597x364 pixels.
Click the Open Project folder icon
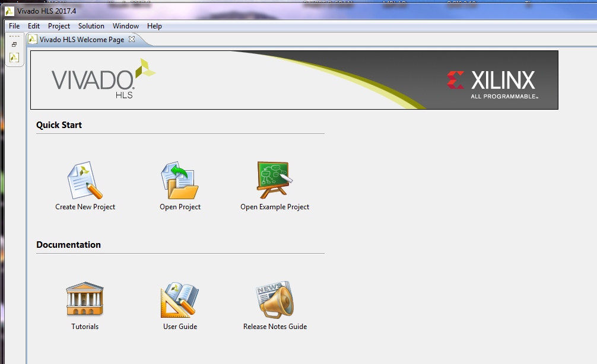pos(180,180)
